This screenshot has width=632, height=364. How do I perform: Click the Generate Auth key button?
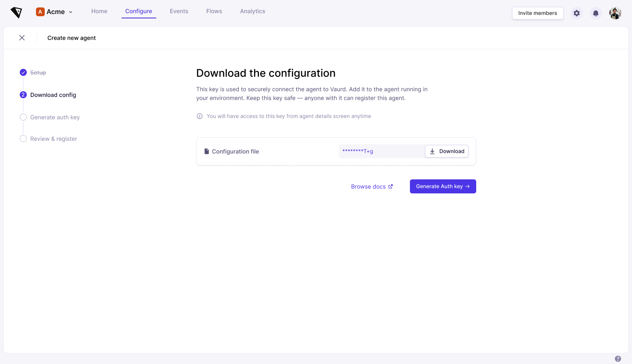click(443, 186)
